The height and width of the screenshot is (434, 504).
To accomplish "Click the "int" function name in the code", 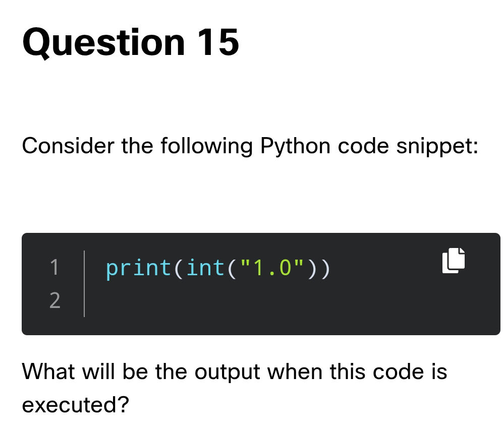I will tap(205, 268).
